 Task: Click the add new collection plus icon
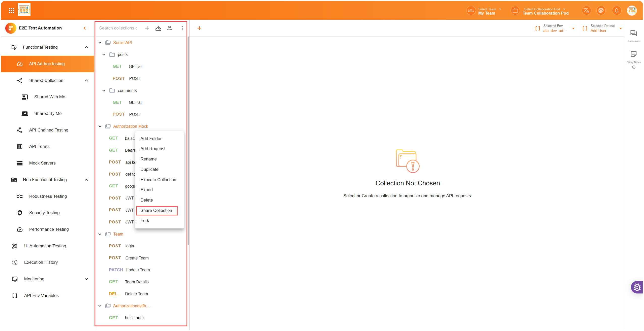click(x=147, y=28)
